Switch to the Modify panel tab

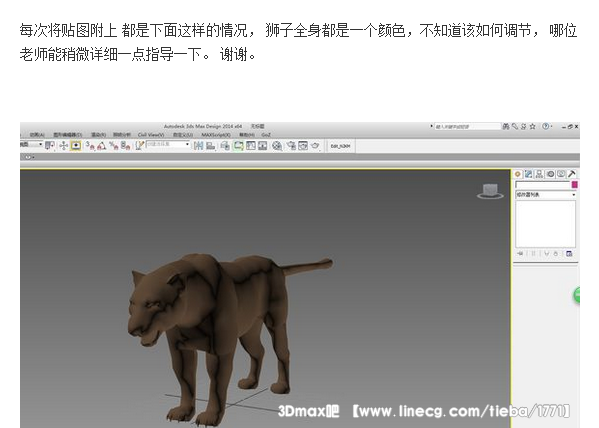click(x=528, y=174)
